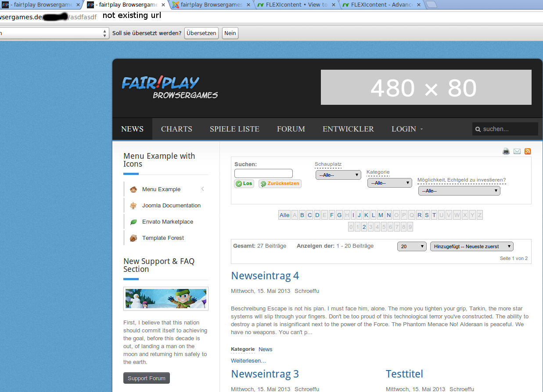
Task: Switch to the FLEXIcontent Advanced tab
Action: (x=381, y=5)
